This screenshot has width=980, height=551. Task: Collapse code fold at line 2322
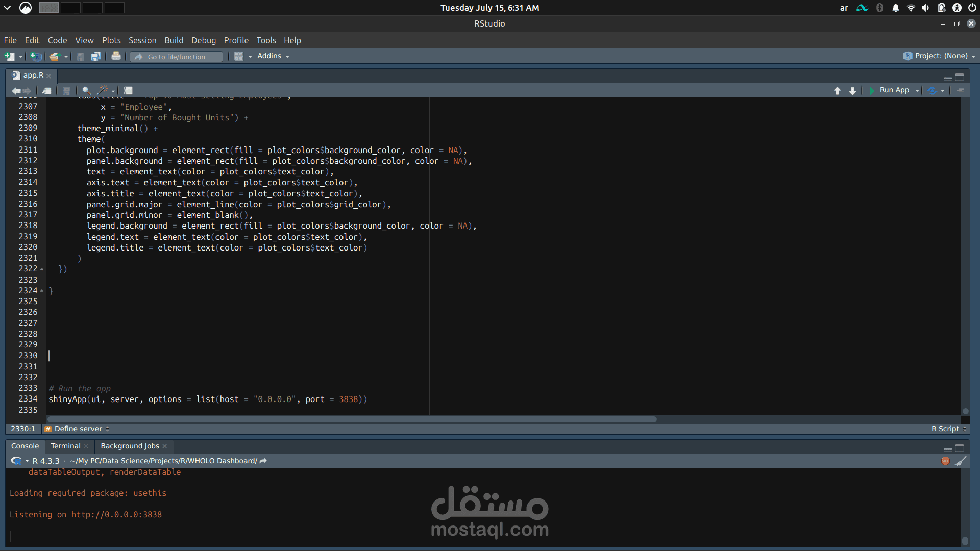pos(42,269)
